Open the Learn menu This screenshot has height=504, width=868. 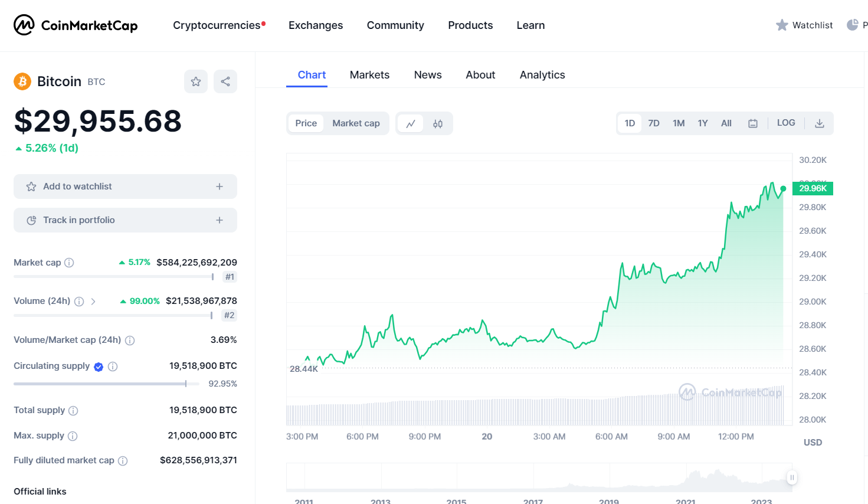click(x=530, y=25)
